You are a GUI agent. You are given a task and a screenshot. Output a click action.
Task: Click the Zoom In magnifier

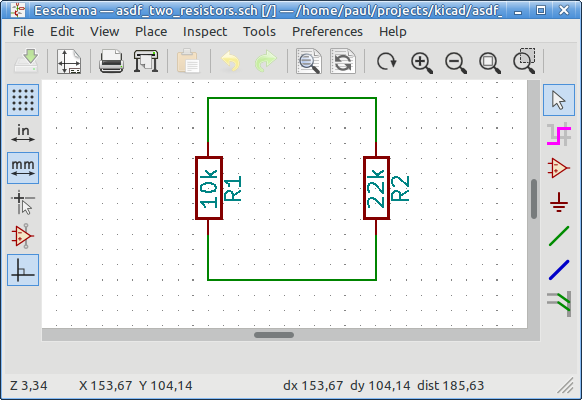(x=421, y=62)
